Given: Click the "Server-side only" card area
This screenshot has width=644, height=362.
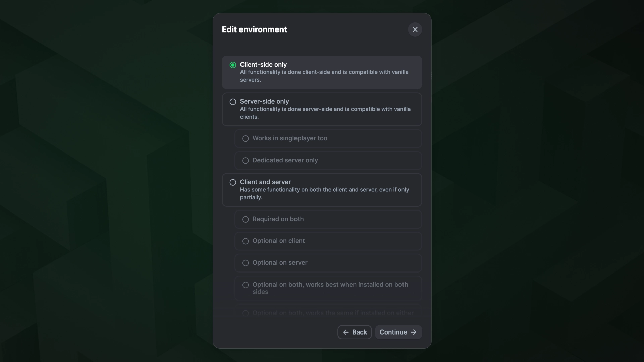Looking at the screenshot, I should pos(322,109).
